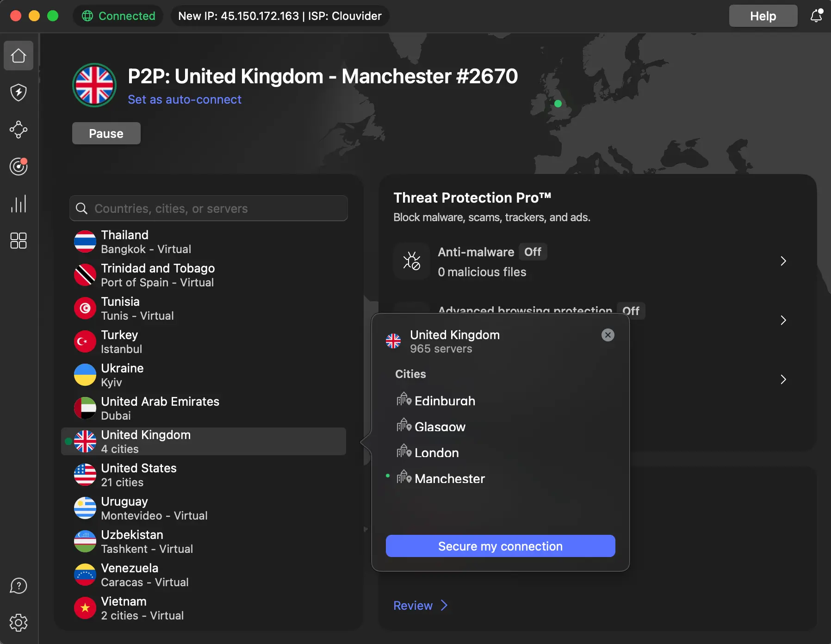Screen dimensions: 831x644
Task: Open the grid apps icon in sidebar
Action: click(19, 241)
